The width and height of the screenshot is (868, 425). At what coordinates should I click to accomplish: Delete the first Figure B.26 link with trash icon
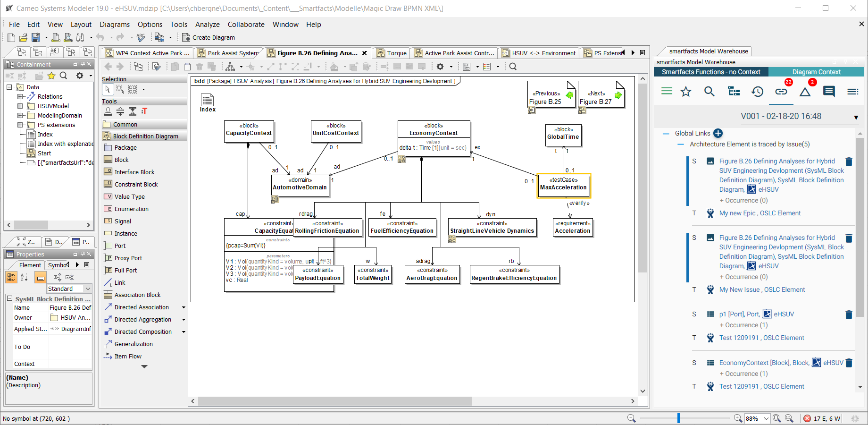click(x=849, y=162)
